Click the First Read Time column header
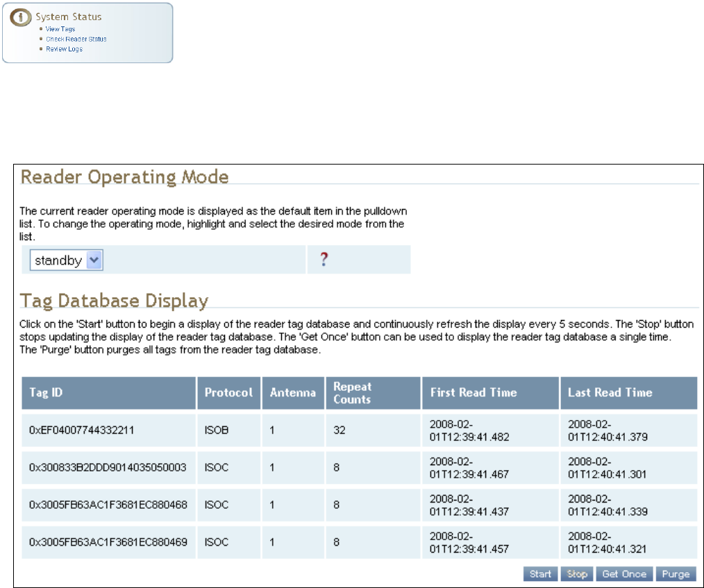Image resolution: width=704 pixels, height=588 pixels. pyautogui.click(x=490, y=393)
